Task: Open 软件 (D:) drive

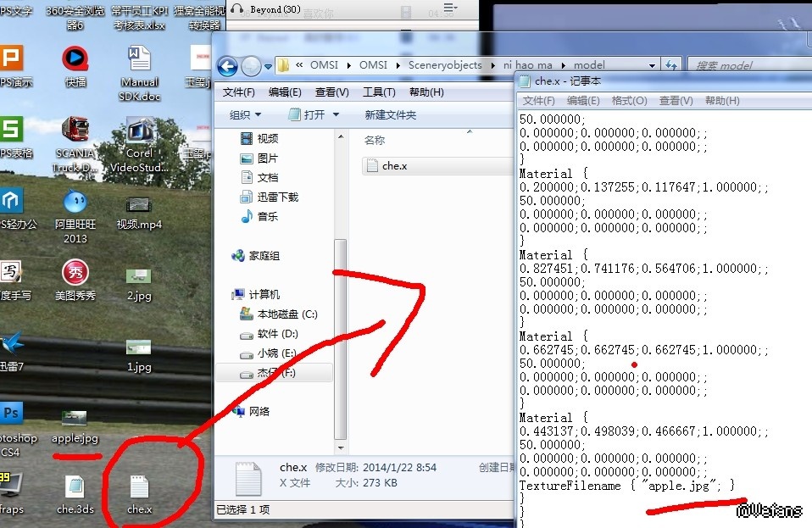Action: point(269,334)
